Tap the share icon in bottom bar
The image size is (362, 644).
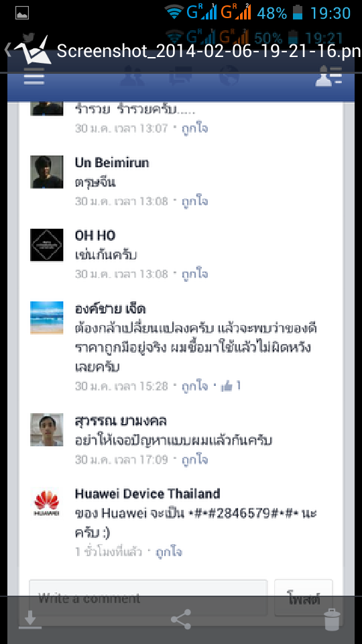point(181,619)
